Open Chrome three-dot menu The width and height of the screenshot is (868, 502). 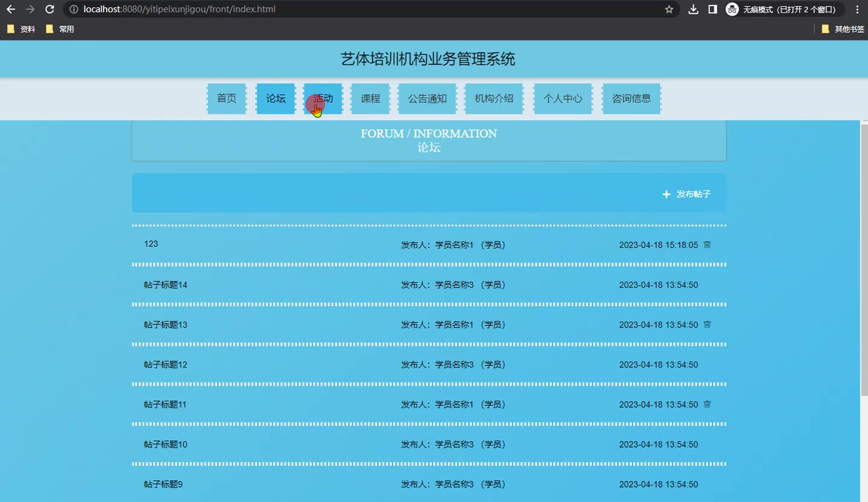(x=857, y=10)
